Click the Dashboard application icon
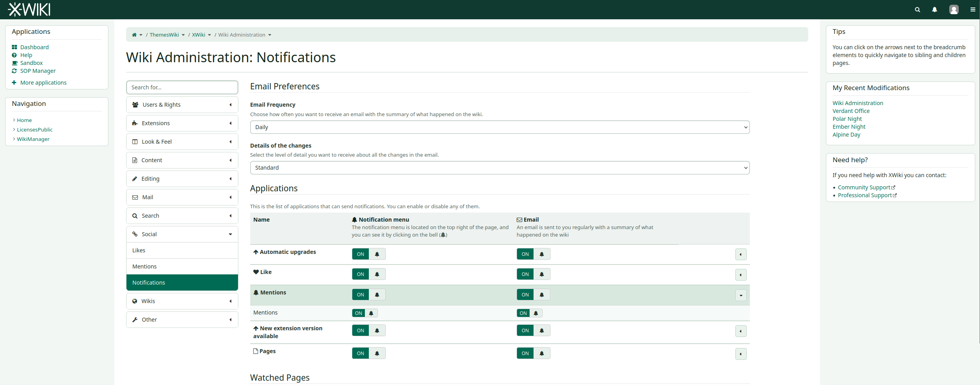The image size is (980, 385). pos(15,47)
